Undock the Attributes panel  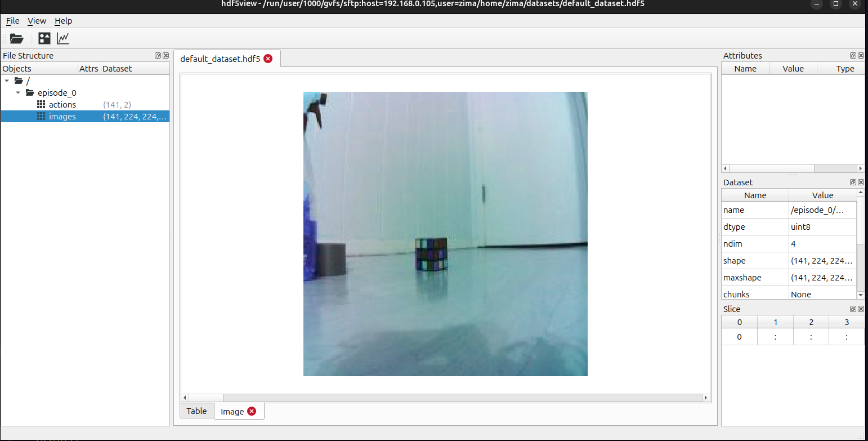pyautogui.click(x=853, y=55)
